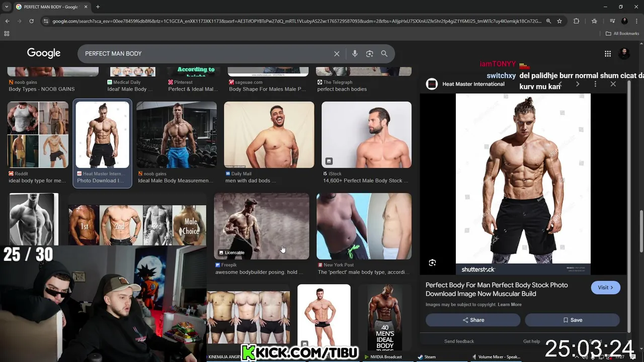This screenshot has height=362, width=644.
Task: Click Send feedback link
Action: [x=459, y=341]
